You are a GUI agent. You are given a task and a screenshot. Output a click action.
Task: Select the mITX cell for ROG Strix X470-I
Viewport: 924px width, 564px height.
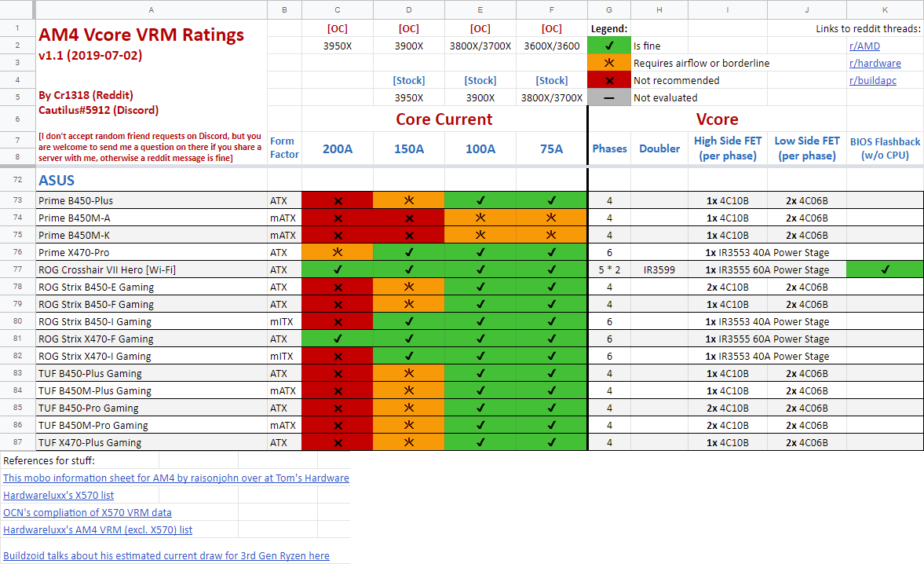tap(285, 356)
